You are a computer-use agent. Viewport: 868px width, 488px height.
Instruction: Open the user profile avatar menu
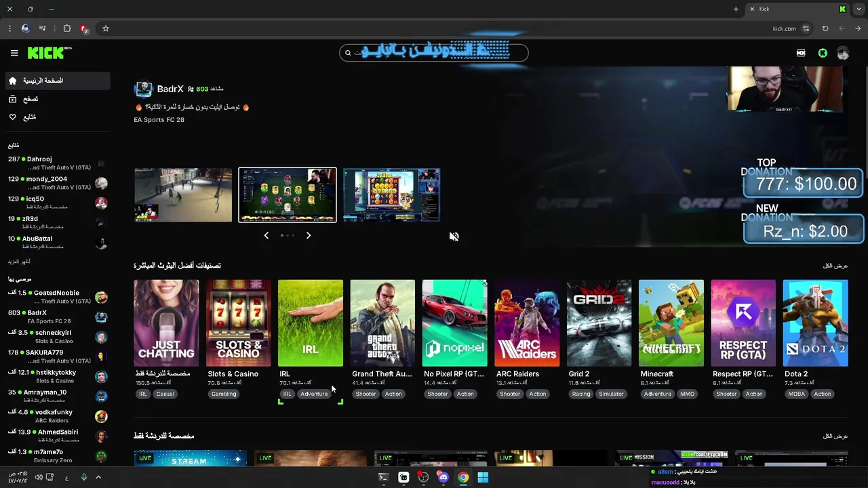(x=843, y=53)
